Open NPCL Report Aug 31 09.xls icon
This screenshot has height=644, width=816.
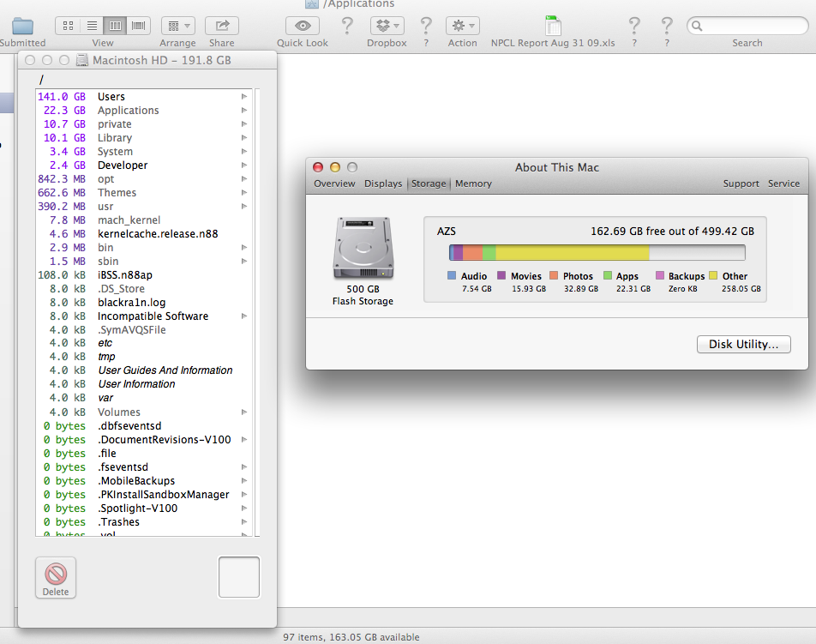pyautogui.click(x=553, y=26)
